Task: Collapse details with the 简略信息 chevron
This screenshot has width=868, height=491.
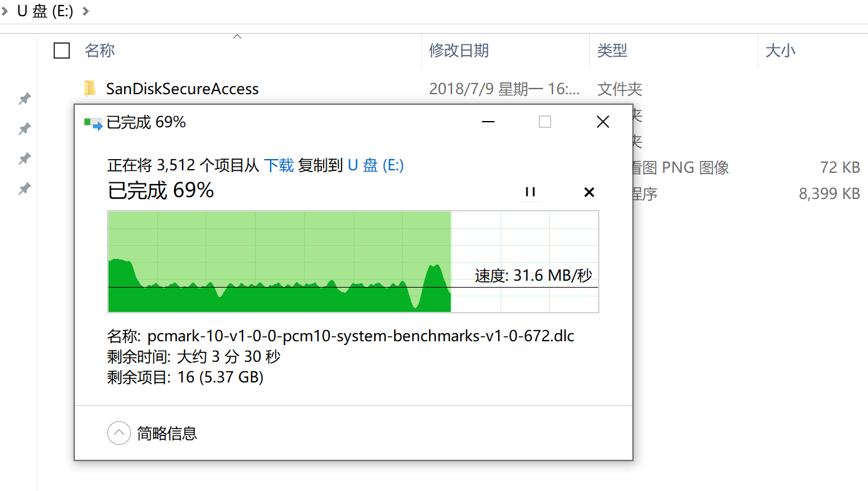Action: pyautogui.click(x=118, y=433)
